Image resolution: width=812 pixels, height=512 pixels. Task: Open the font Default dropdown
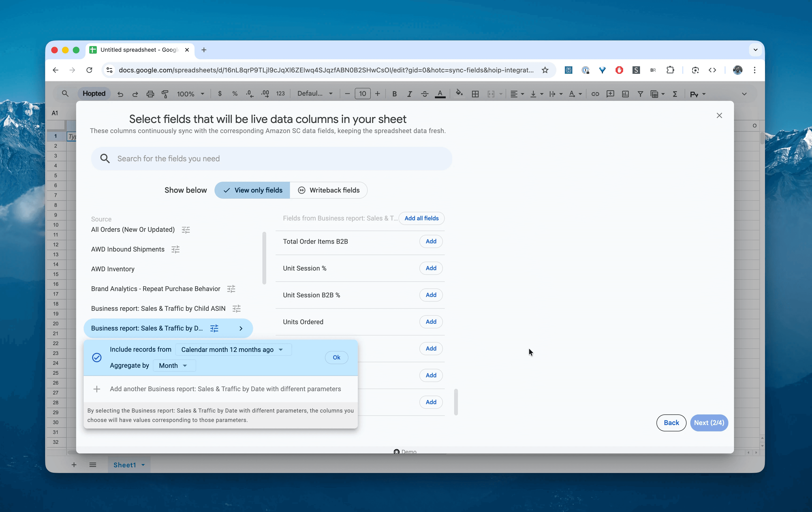[315, 94]
